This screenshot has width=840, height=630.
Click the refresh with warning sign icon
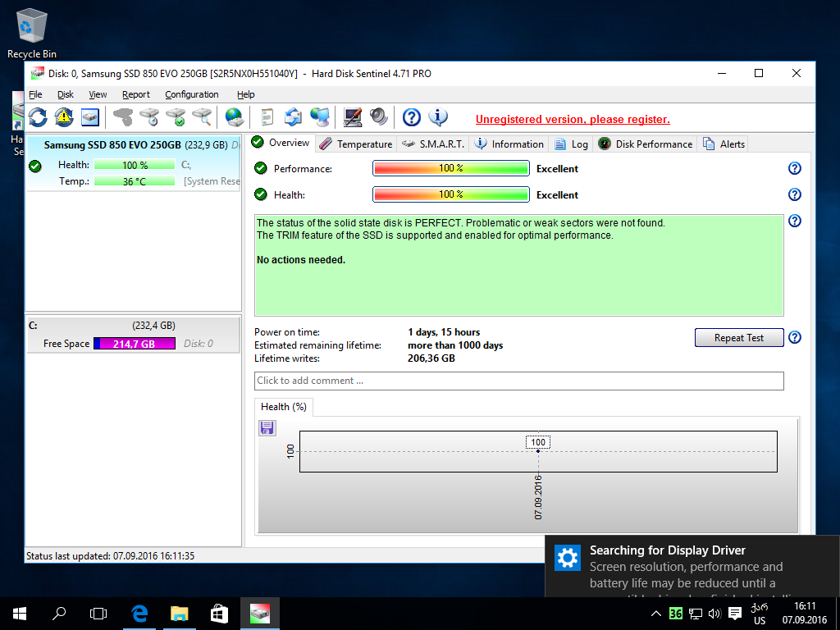coord(64,117)
